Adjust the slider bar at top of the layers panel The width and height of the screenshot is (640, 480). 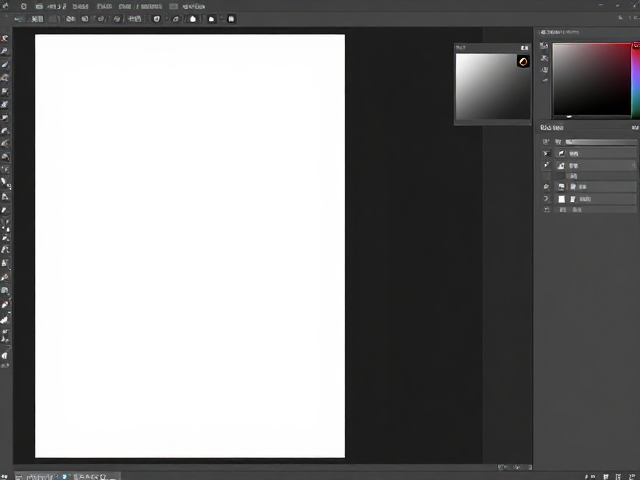pos(601,142)
